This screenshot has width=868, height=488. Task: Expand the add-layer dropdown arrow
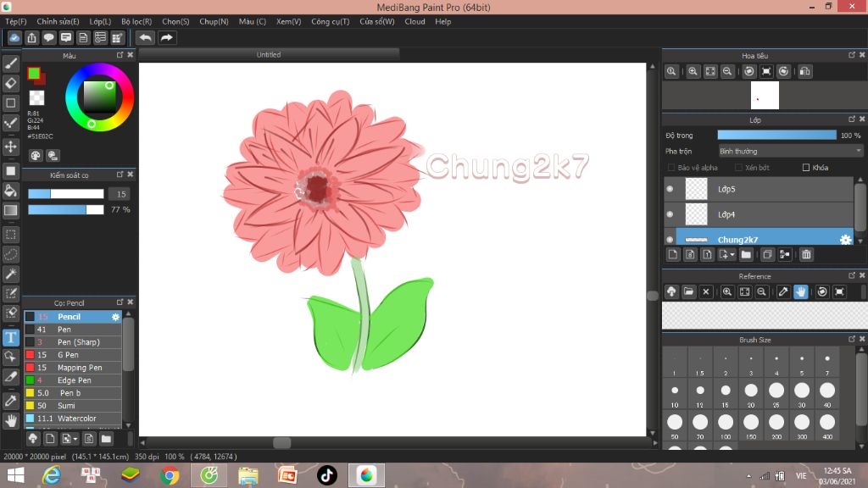732,254
